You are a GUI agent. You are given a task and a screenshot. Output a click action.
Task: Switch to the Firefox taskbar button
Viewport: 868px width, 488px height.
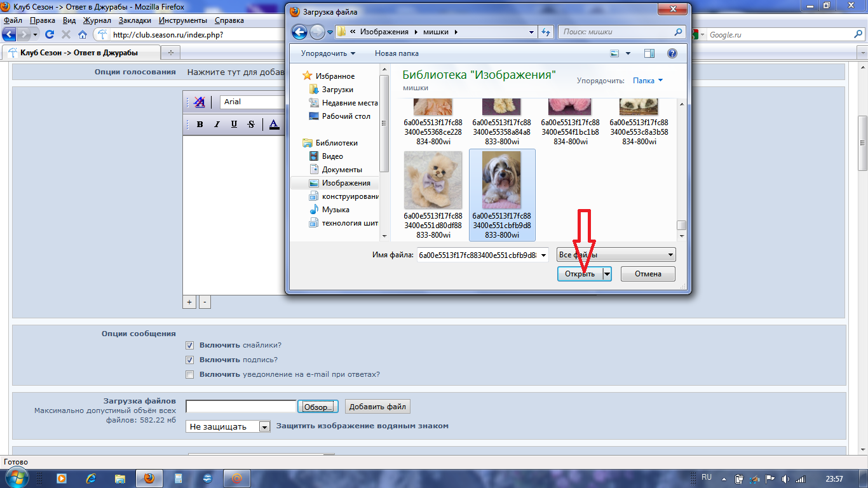click(x=149, y=478)
